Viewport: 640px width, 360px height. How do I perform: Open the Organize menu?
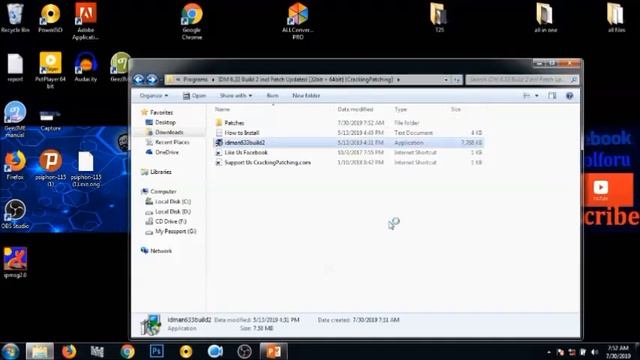click(x=153, y=96)
